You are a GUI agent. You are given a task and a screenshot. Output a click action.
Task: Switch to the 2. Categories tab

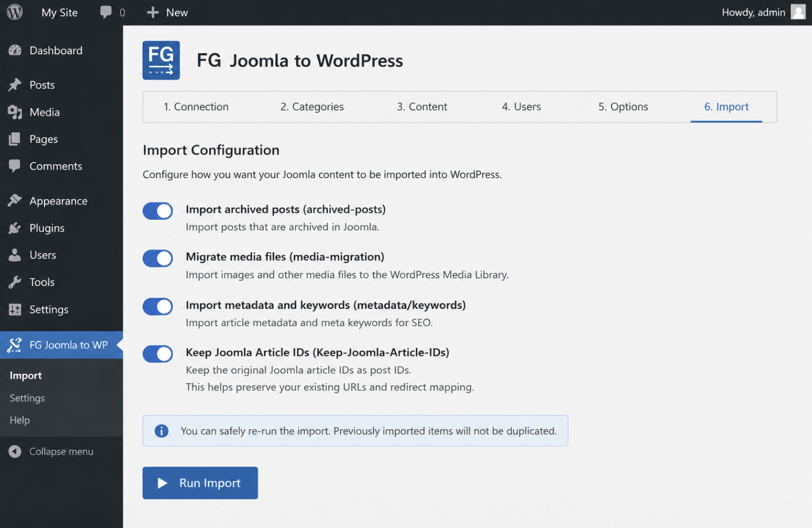[312, 107]
